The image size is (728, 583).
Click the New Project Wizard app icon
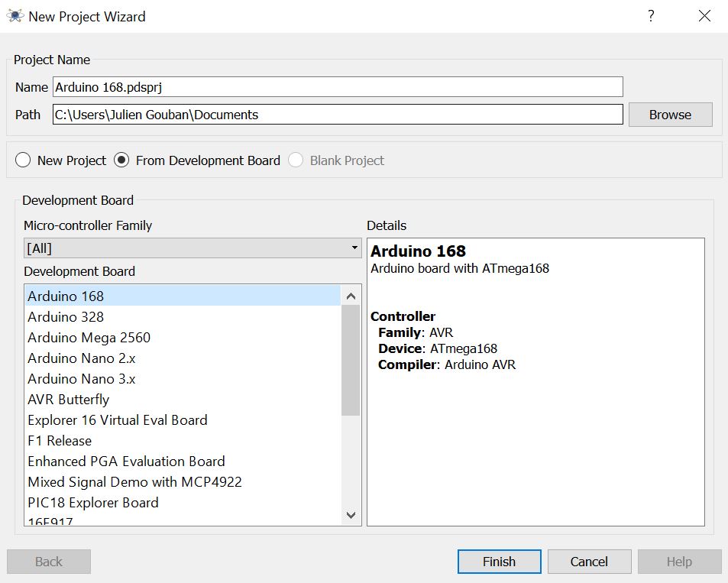tap(15, 16)
